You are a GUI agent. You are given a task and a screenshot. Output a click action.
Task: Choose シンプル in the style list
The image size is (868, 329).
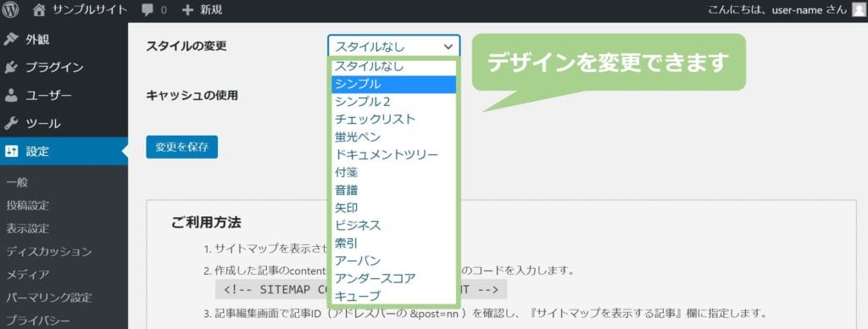pos(394,84)
